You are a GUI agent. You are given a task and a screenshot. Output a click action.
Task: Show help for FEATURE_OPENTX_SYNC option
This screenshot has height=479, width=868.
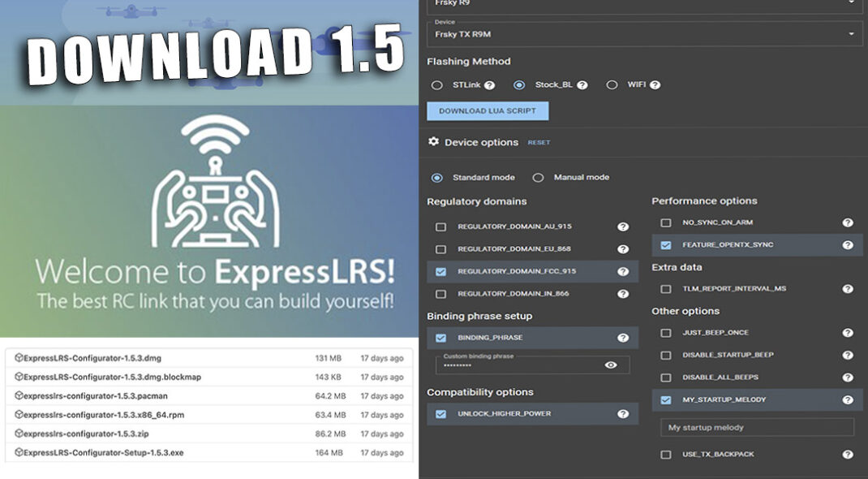point(848,244)
